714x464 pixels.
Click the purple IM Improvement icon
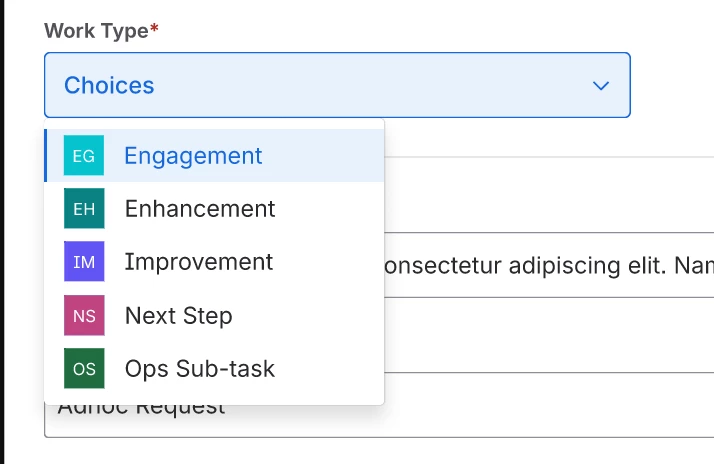tap(84, 262)
